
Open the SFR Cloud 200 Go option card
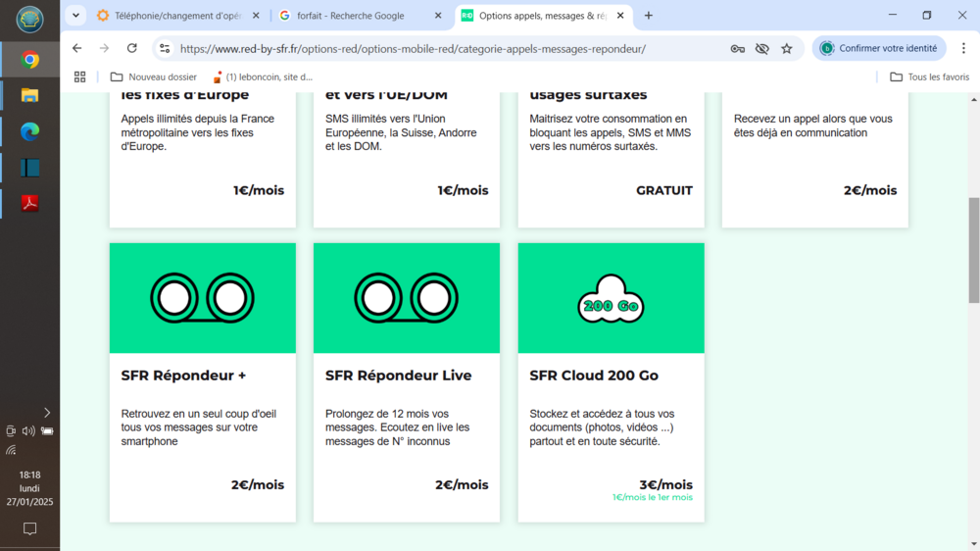[611, 382]
